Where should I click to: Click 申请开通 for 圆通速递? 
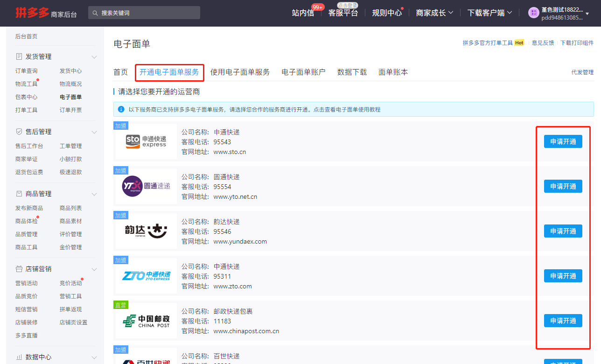tap(563, 186)
